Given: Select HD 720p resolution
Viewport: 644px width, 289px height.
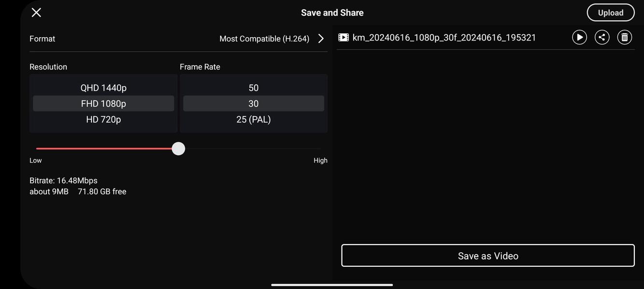Looking at the screenshot, I should coord(103,118).
